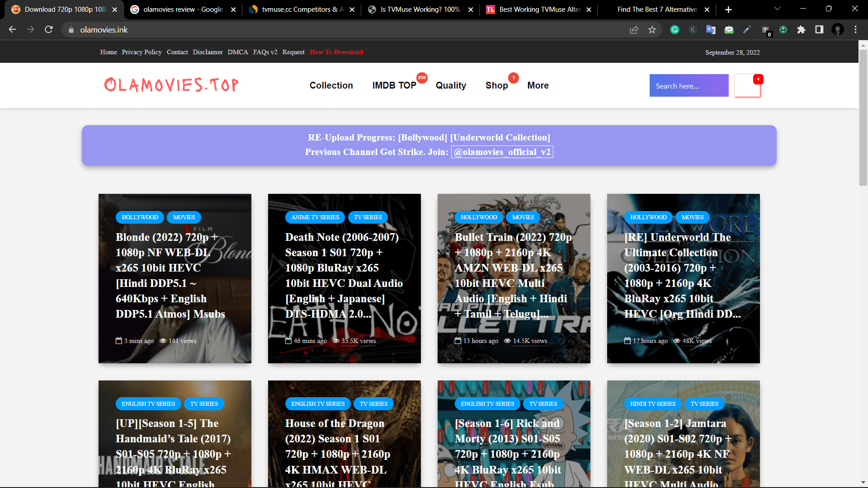868x488 pixels.
Task: Open the red K extension icon
Action: pos(693,30)
